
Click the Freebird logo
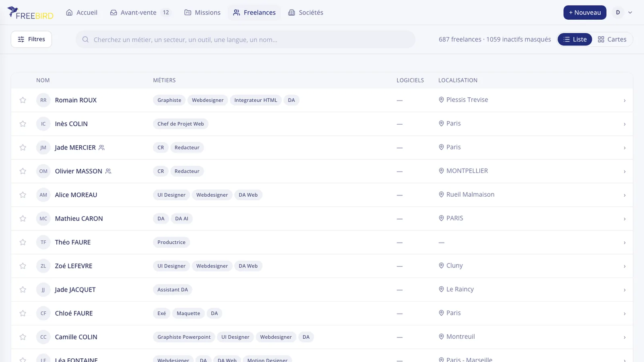point(30,13)
